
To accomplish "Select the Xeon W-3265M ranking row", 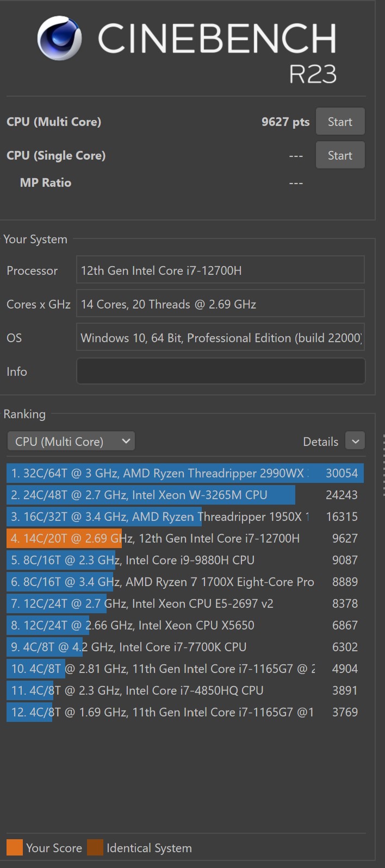I will [x=185, y=495].
